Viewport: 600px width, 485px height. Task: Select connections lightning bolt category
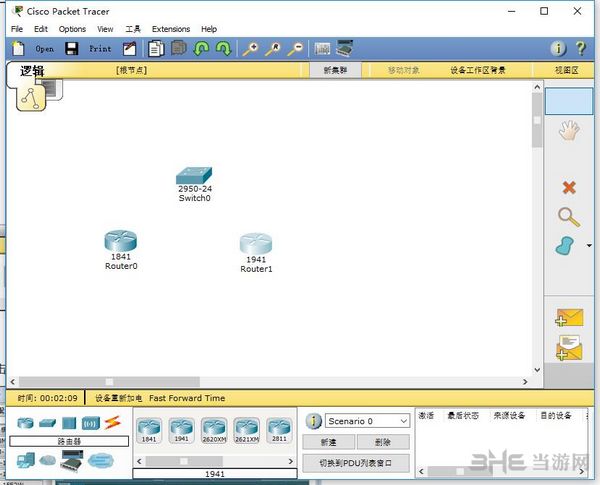tap(112, 422)
